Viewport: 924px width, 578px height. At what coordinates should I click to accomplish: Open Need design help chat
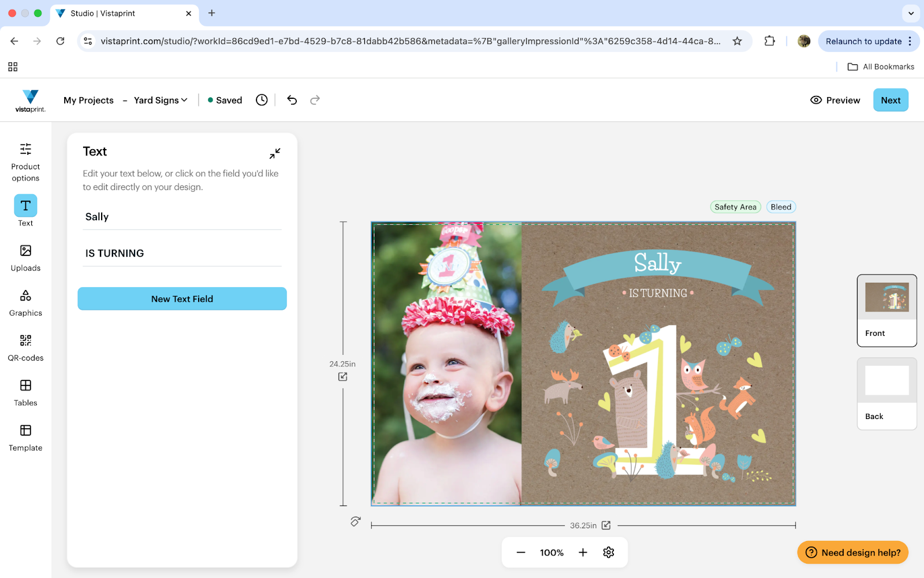point(852,553)
